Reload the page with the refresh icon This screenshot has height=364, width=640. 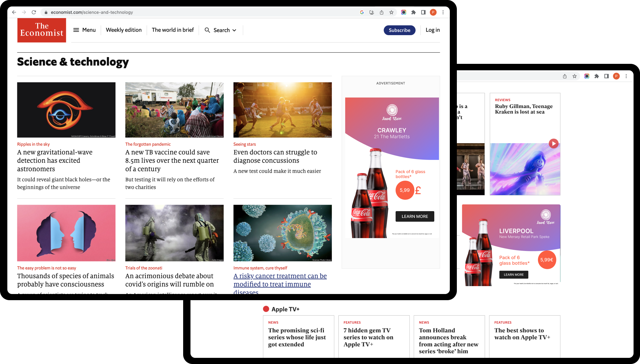pyautogui.click(x=34, y=12)
